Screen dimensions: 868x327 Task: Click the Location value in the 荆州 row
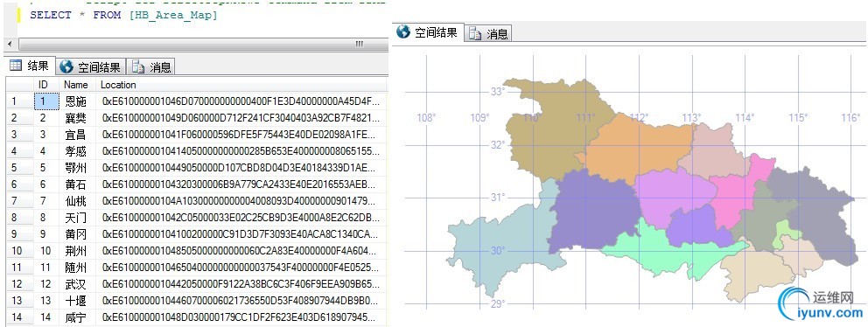241,251
